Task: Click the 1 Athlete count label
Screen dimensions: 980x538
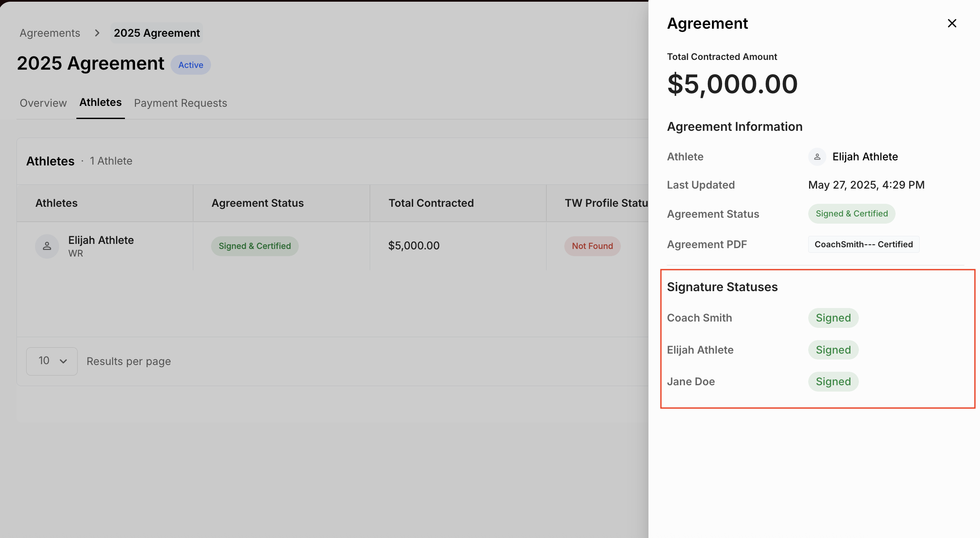Action: (x=111, y=161)
